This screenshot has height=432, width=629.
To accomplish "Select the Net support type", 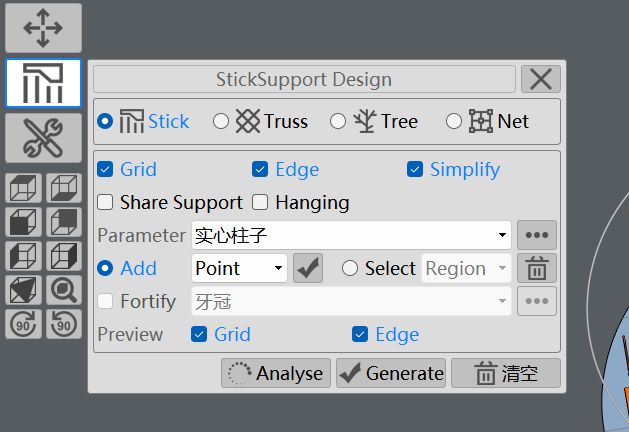I will (x=454, y=121).
